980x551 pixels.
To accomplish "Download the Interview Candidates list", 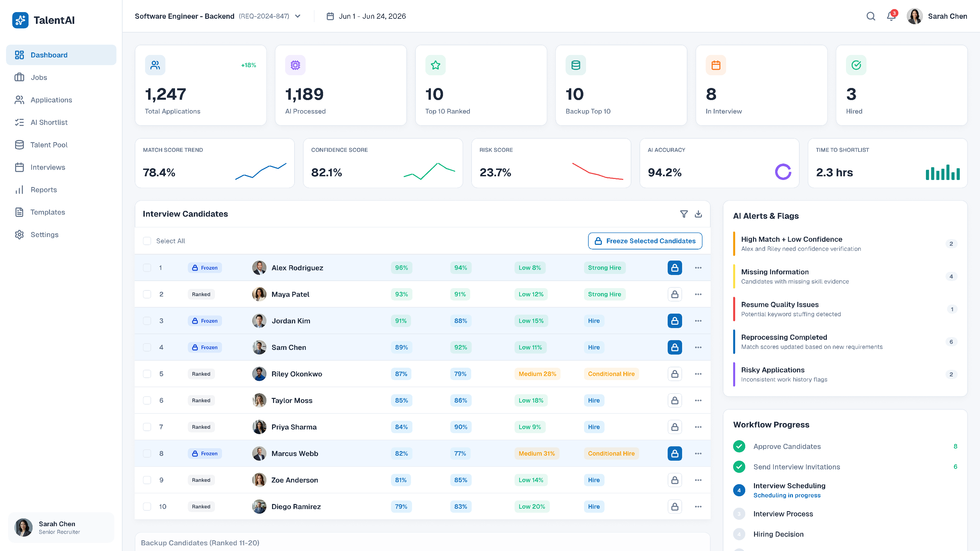I will click(698, 214).
